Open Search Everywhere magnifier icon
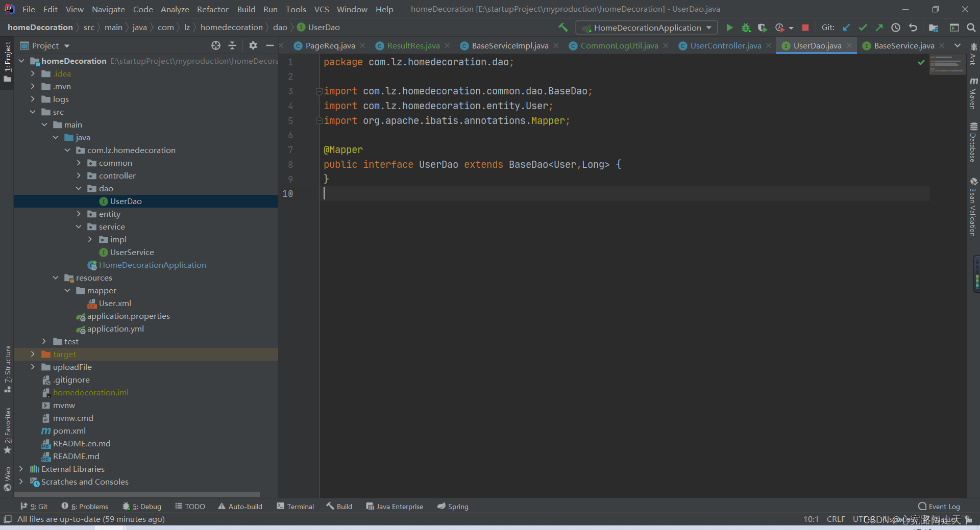This screenshot has height=530, width=980. (x=971, y=28)
